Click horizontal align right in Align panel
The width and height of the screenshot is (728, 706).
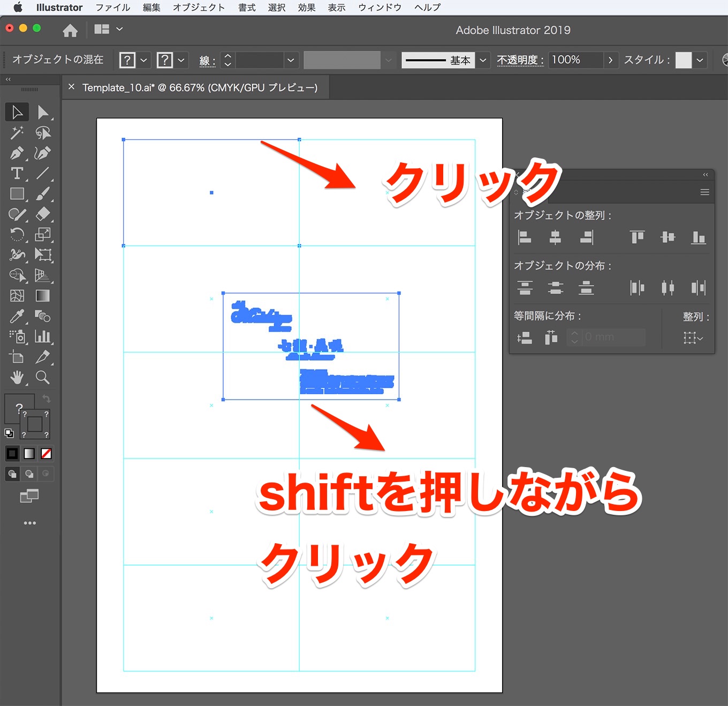click(587, 237)
